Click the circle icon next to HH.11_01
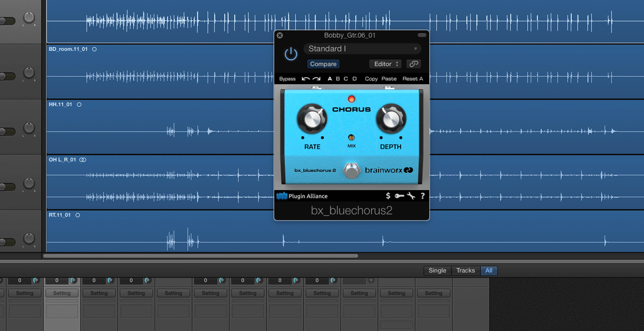 [x=79, y=104]
